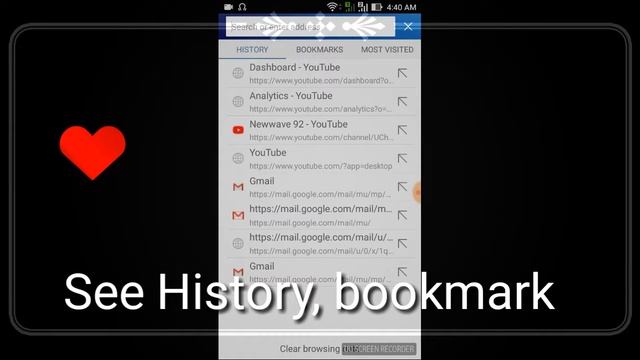Click the red heart icon
The image size is (640, 360).
tap(93, 152)
